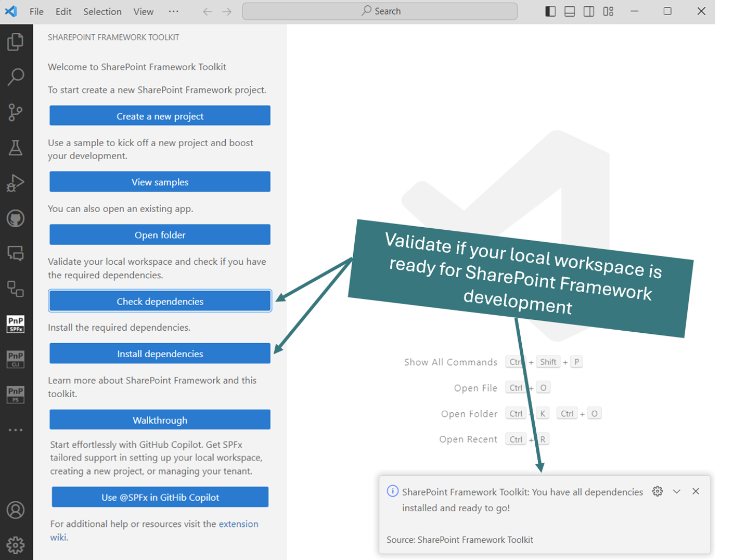Dismiss the dependencies notification
This screenshot has height=560, width=734.
tap(696, 491)
